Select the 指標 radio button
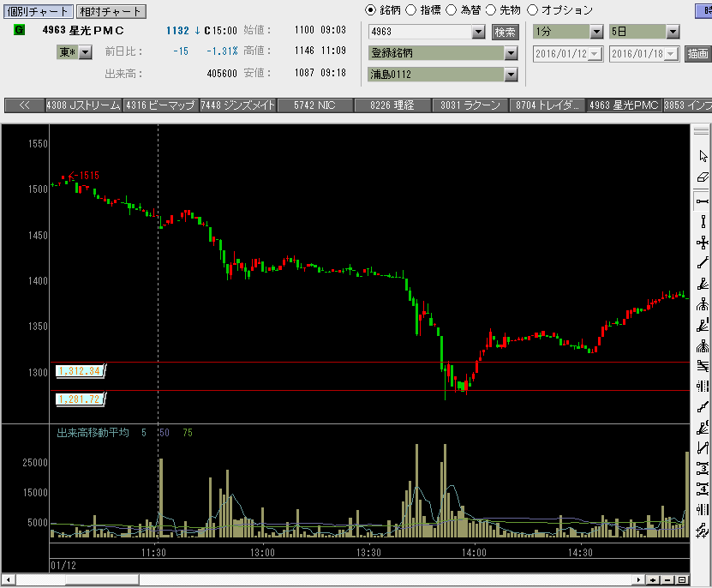The image size is (712, 588). [410, 10]
